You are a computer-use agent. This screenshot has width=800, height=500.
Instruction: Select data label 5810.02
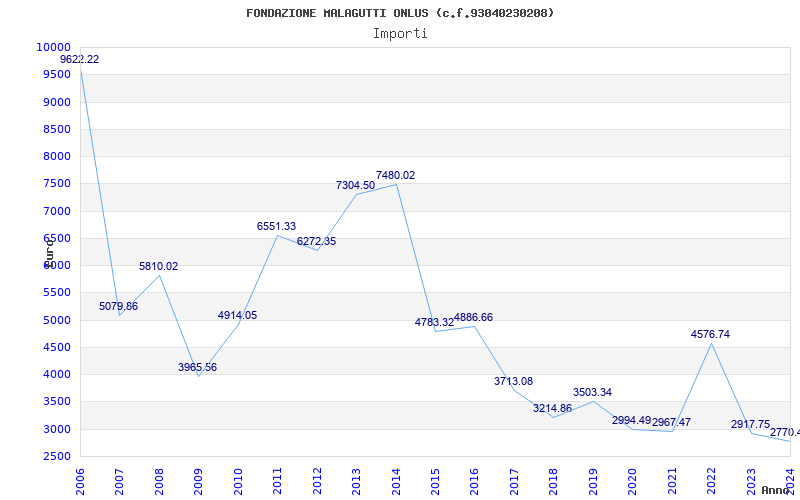159,266
